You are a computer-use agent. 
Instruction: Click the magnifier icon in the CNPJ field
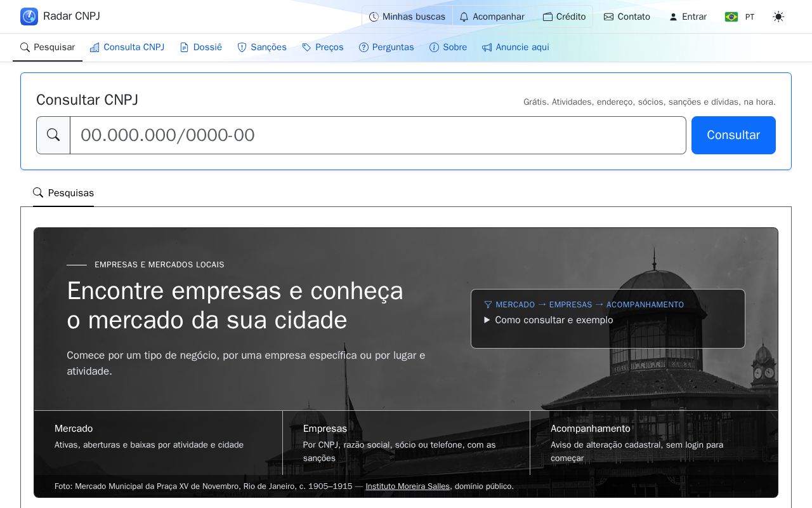tap(53, 135)
